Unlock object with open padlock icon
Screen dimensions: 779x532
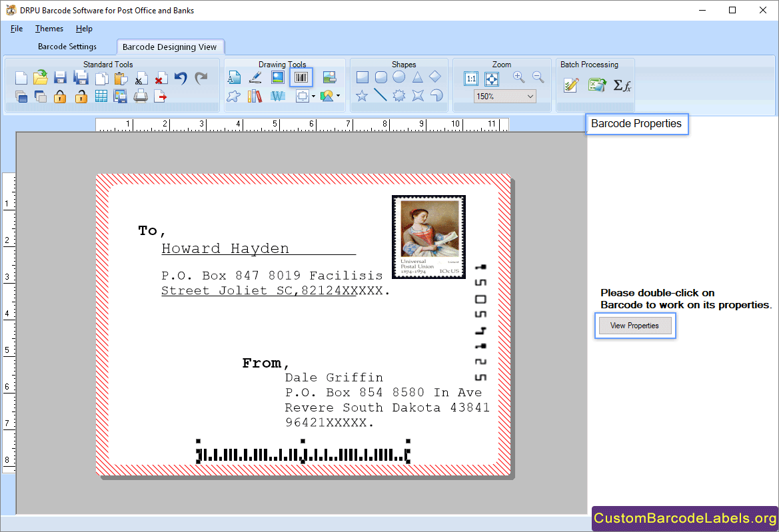point(81,97)
